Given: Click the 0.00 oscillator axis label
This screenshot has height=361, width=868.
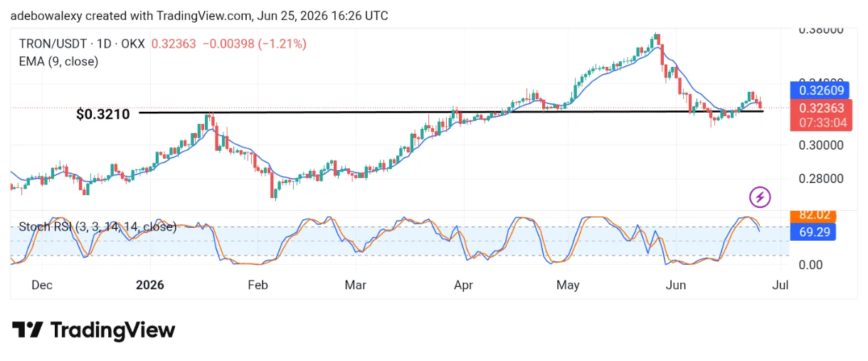Looking at the screenshot, I should pyautogui.click(x=811, y=264).
